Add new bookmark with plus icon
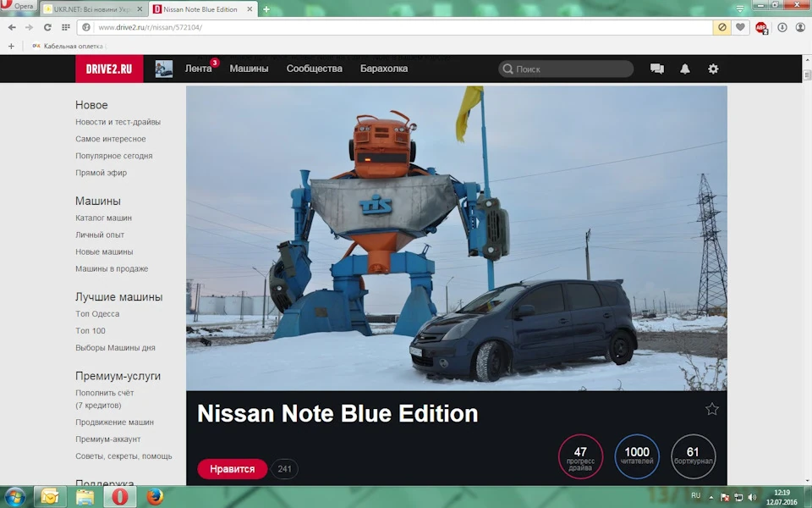 tap(11, 46)
